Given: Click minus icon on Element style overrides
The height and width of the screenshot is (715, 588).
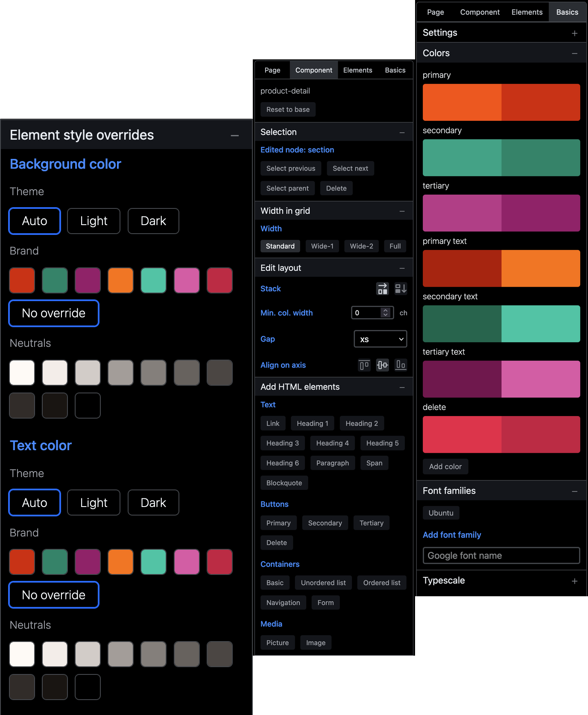Looking at the screenshot, I should pos(234,135).
